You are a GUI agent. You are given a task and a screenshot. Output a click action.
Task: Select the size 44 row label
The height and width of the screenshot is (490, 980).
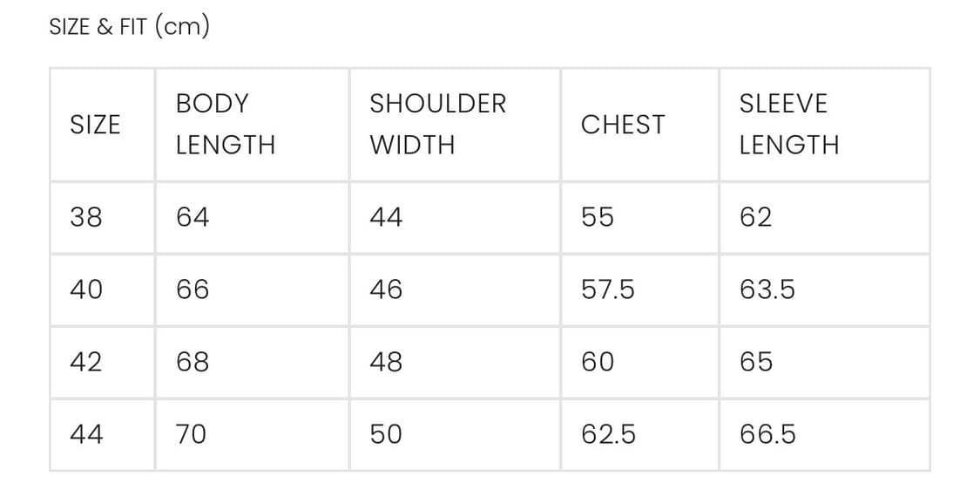[x=86, y=434]
